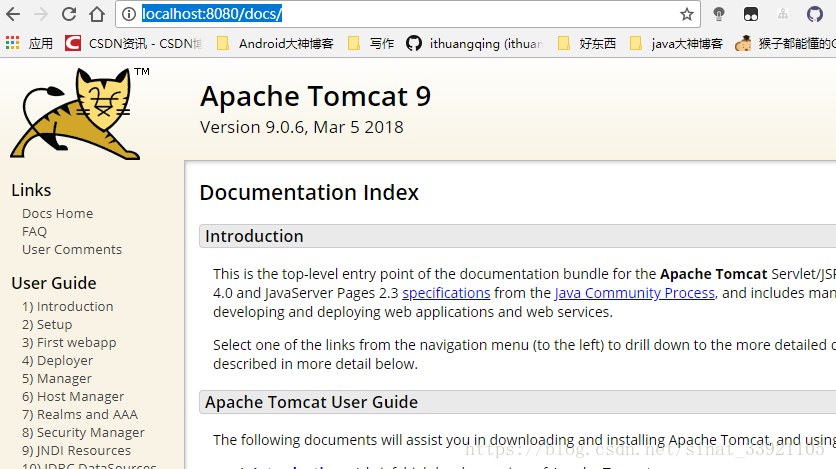Open the java大神博客 bookmark folder

676,43
